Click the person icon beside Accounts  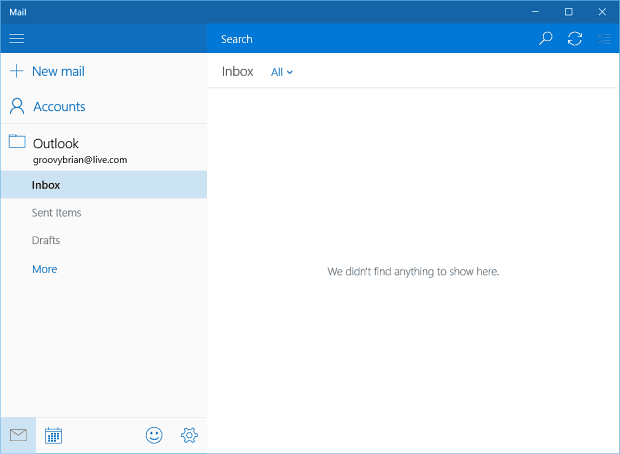tap(17, 106)
